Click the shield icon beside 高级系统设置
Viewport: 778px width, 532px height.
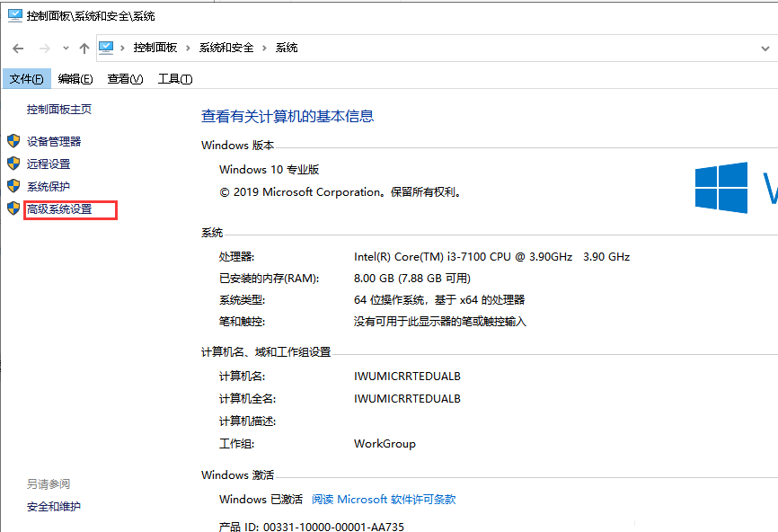[13, 208]
